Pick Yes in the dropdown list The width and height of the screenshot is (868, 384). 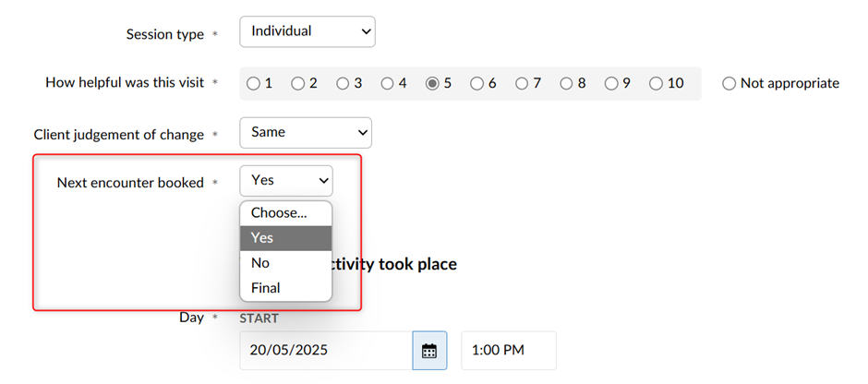click(x=285, y=238)
